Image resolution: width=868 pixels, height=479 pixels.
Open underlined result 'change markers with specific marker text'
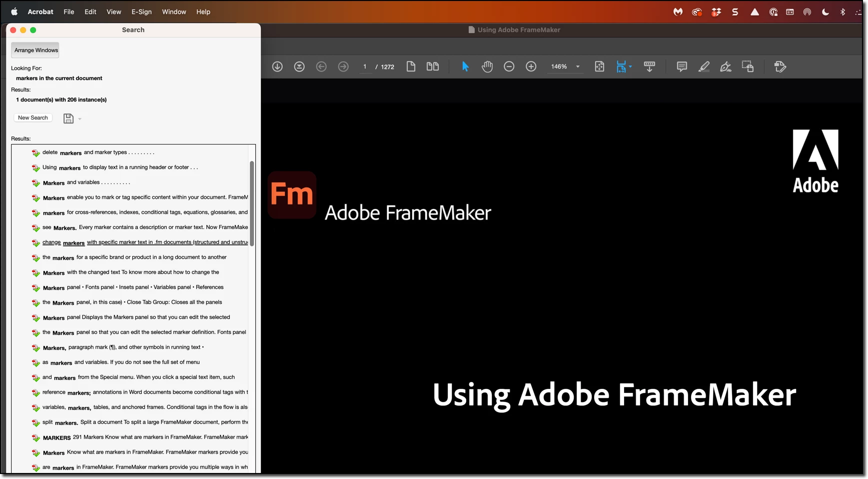pos(145,242)
